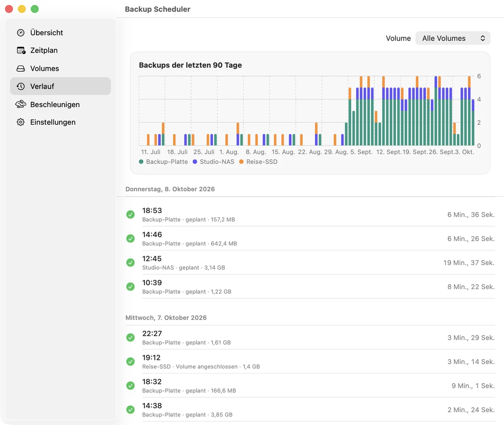Toggle Backup-Platte series in chart legend

(163, 162)
